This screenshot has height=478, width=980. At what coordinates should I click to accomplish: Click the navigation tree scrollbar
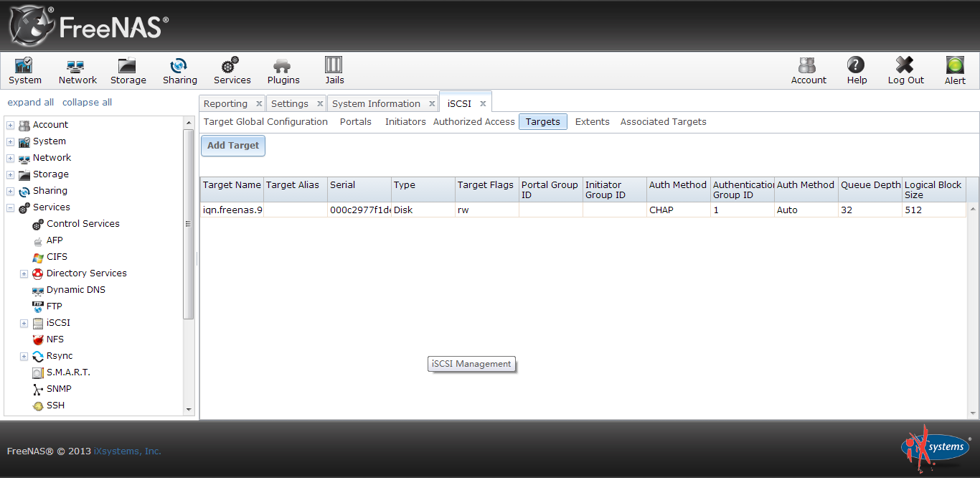coord(189,224)
